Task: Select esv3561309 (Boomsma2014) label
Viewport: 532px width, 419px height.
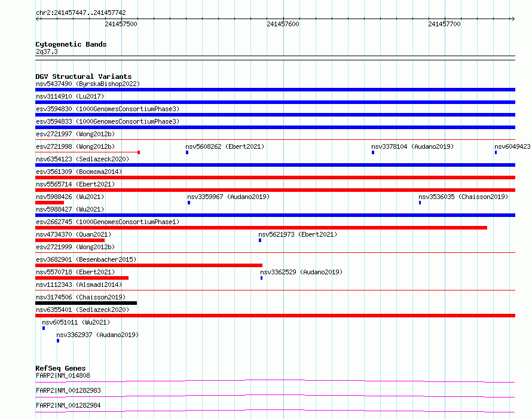Action: (x=79, y=172)
